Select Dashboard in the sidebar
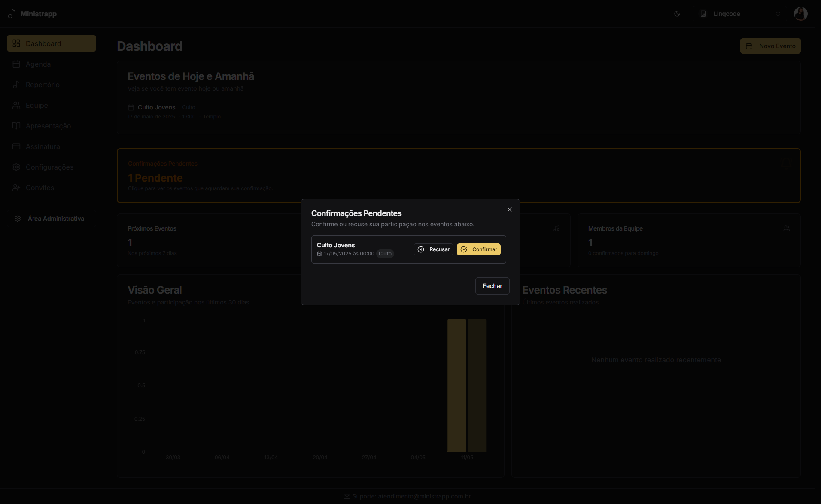 tap(52, 43)
